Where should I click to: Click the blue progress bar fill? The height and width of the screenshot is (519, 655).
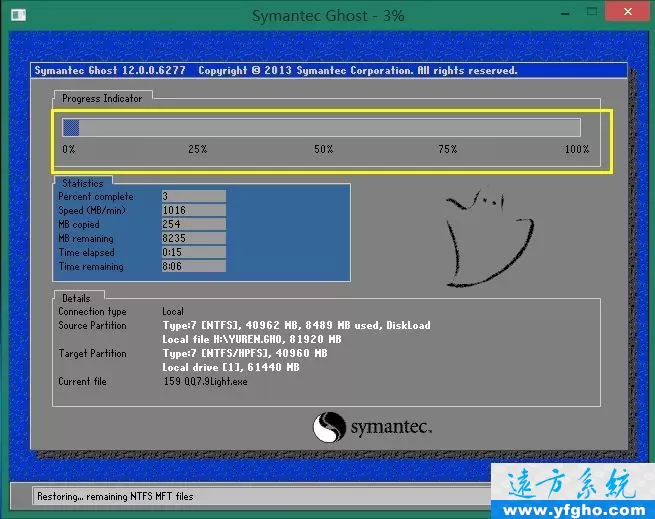point(71,127)
